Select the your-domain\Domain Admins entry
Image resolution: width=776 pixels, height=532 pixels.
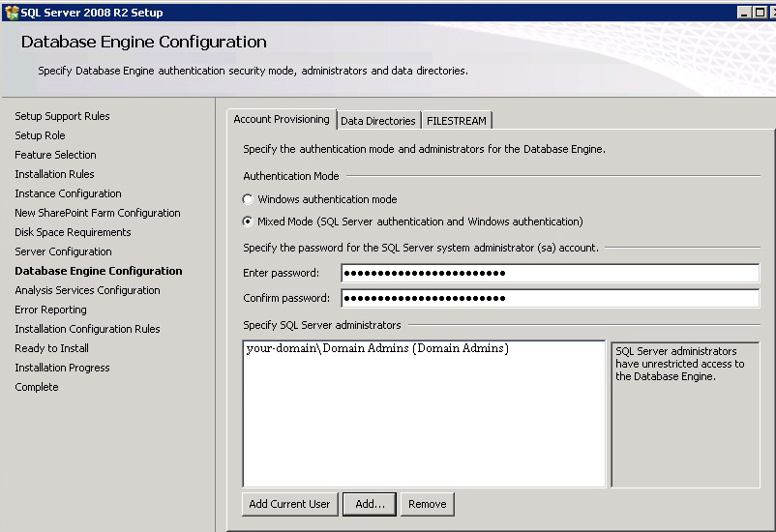[x=377, y=348]
